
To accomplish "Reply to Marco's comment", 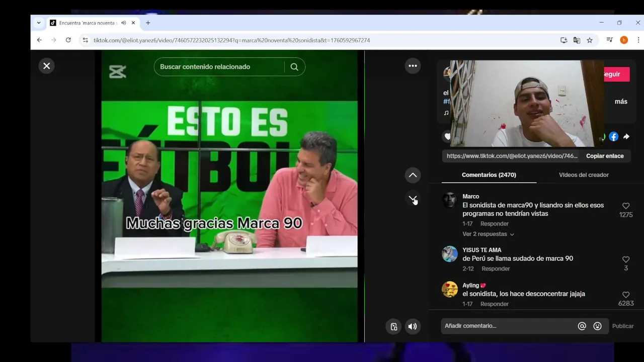I will (x=495, y=224).
